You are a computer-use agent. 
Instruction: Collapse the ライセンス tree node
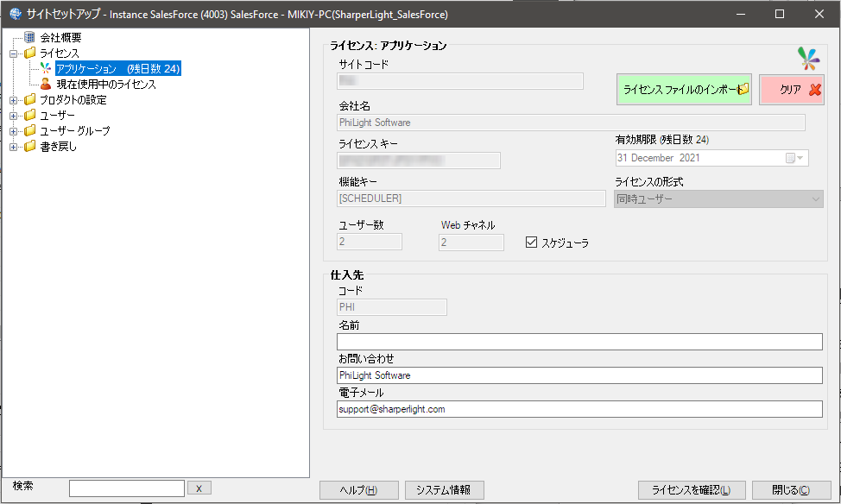[14, 54]
